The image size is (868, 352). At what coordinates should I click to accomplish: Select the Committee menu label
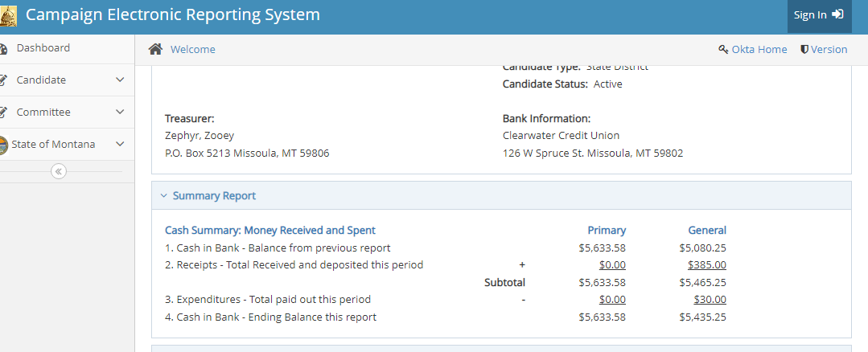pos(43,113)
